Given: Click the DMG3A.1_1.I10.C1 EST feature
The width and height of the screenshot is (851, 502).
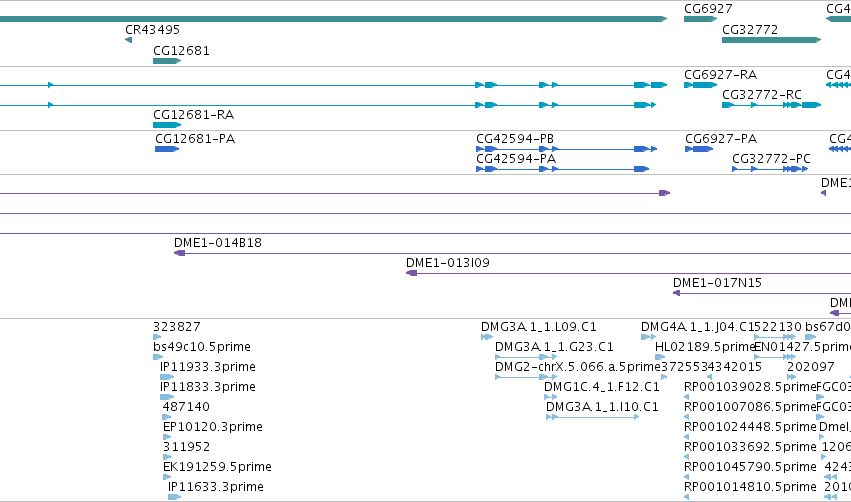Looking at the screenshot, I should 592,417.
